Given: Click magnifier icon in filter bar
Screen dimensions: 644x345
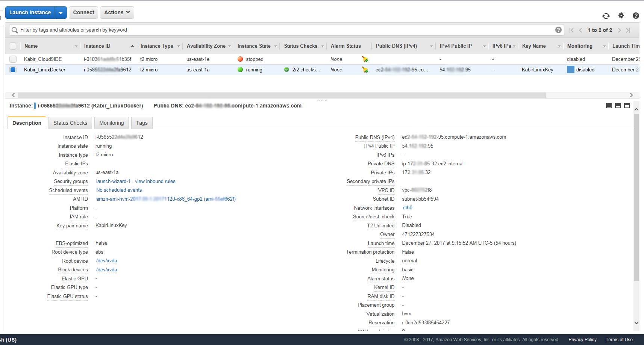Looking at the screenshot, I should 15,30.
